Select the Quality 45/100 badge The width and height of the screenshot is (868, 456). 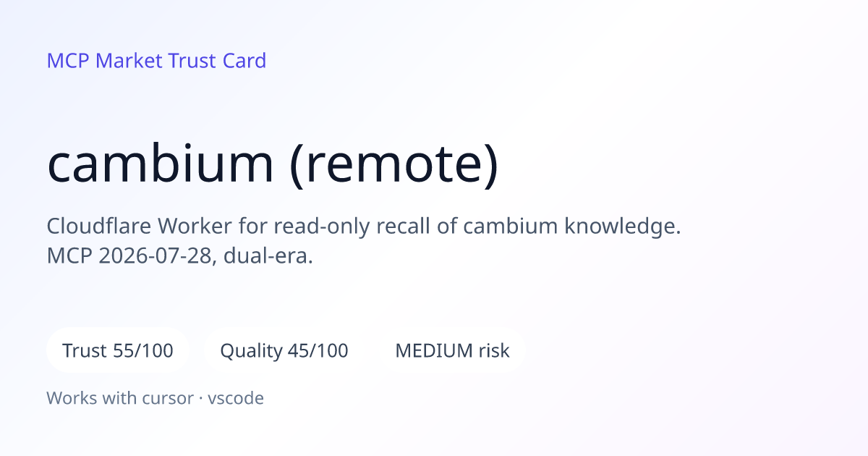click(284, 351)
